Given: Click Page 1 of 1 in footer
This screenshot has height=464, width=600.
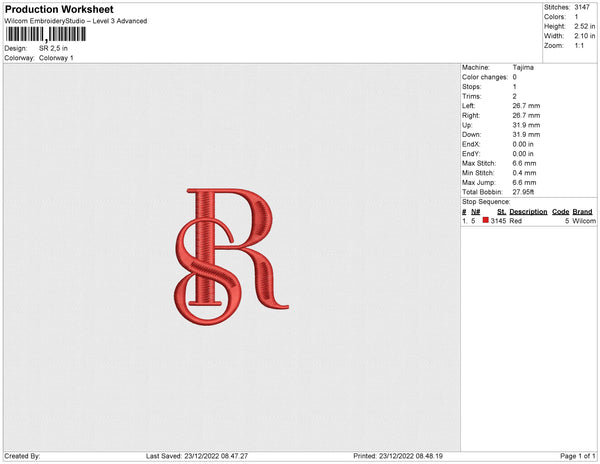Looking at the screenshot, I should (575, 456).
